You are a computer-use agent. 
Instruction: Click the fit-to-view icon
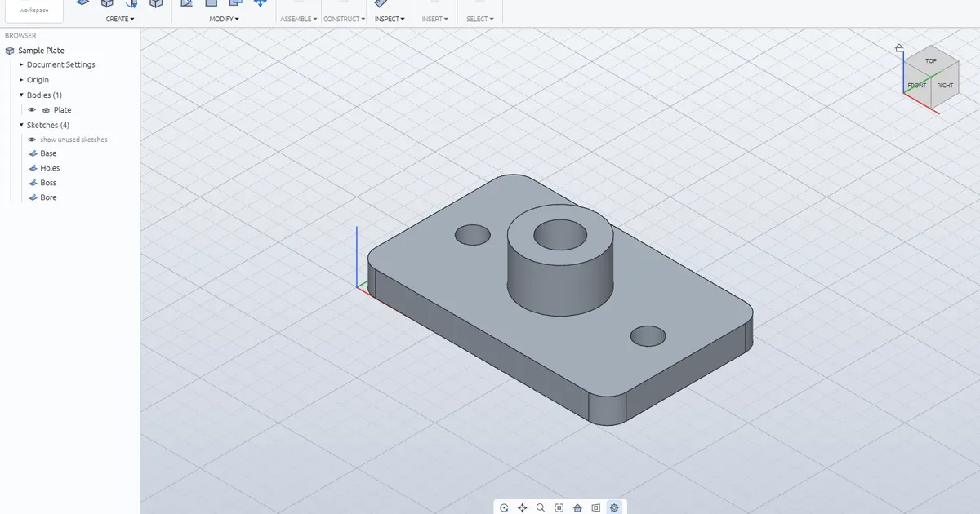559,507
